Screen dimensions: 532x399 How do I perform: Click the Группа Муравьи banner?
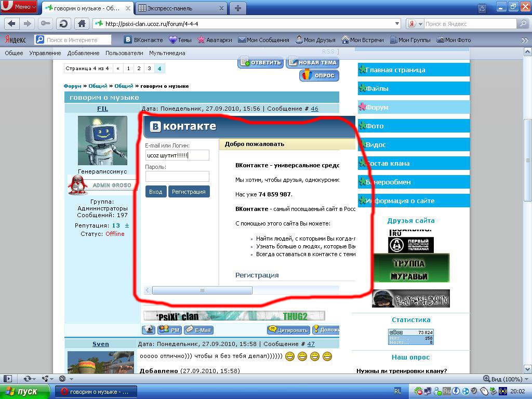point(411,269)
